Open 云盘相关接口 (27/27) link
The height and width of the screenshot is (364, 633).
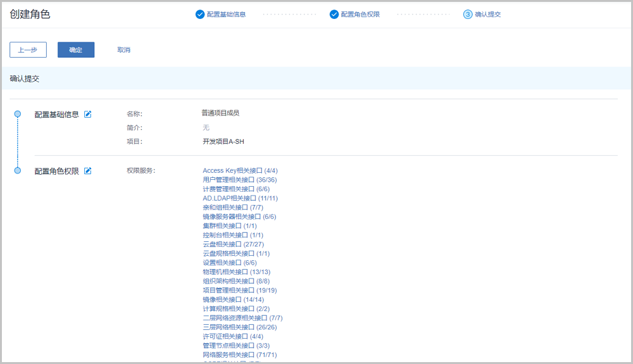tap(233, 244)
